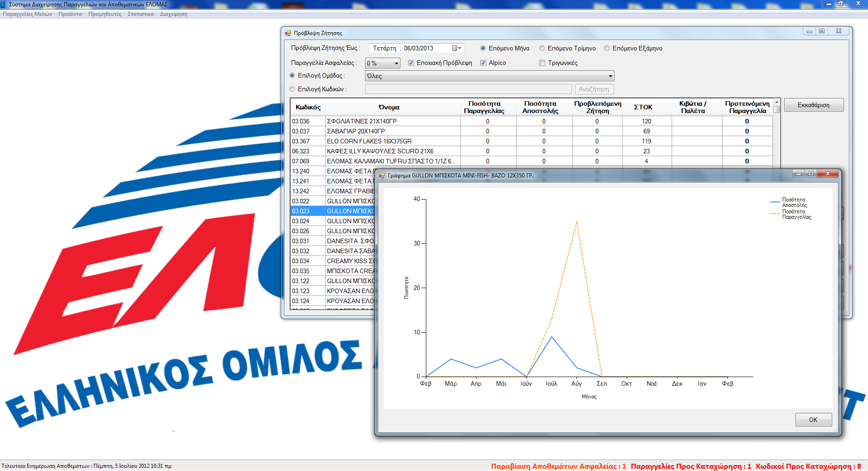This screenshot has width=868, height=471.
Task: Click the Γράφημα chart window title icon
Action: (382, 175)
